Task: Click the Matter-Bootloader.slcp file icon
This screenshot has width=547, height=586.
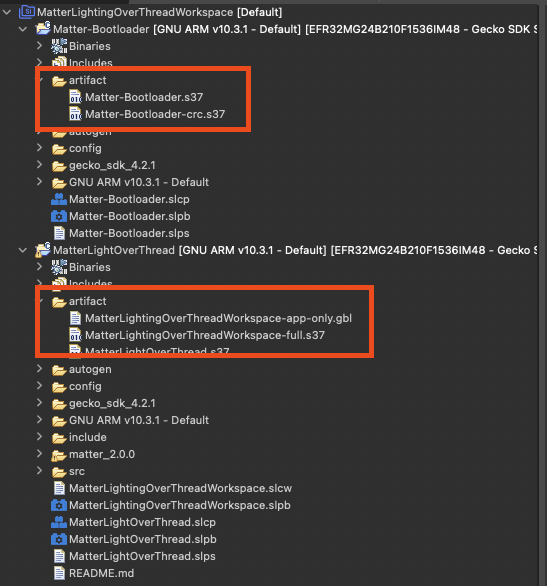Action: pyautogui.click(x=59, y=199)
